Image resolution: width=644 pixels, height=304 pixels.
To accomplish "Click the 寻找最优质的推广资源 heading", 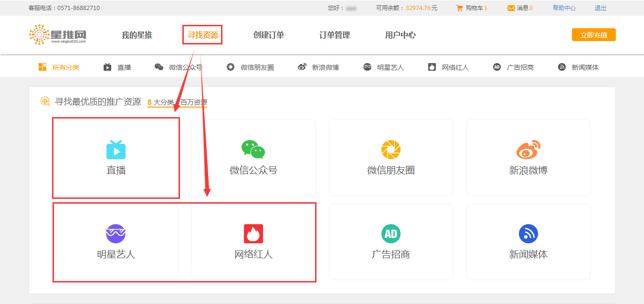I will [98, 102].
